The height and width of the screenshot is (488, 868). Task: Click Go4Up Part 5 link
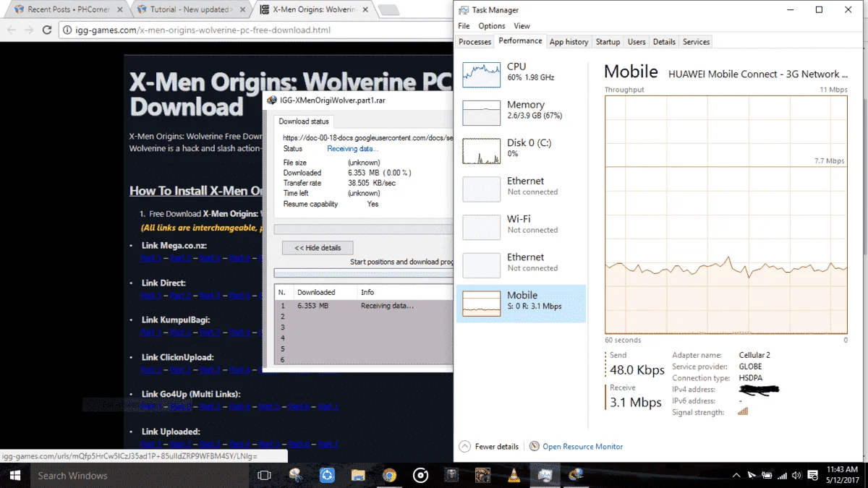coord(270,407)
